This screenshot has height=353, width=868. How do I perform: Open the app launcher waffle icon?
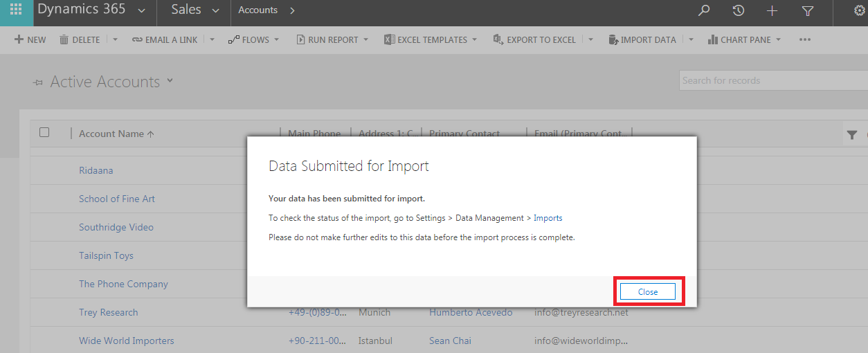[x=15, y=10]
